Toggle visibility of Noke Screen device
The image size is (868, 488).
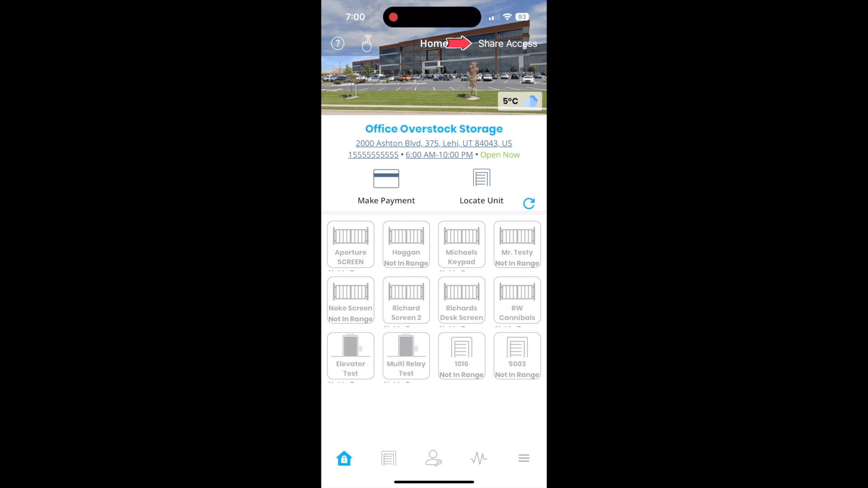click(350, 300)
